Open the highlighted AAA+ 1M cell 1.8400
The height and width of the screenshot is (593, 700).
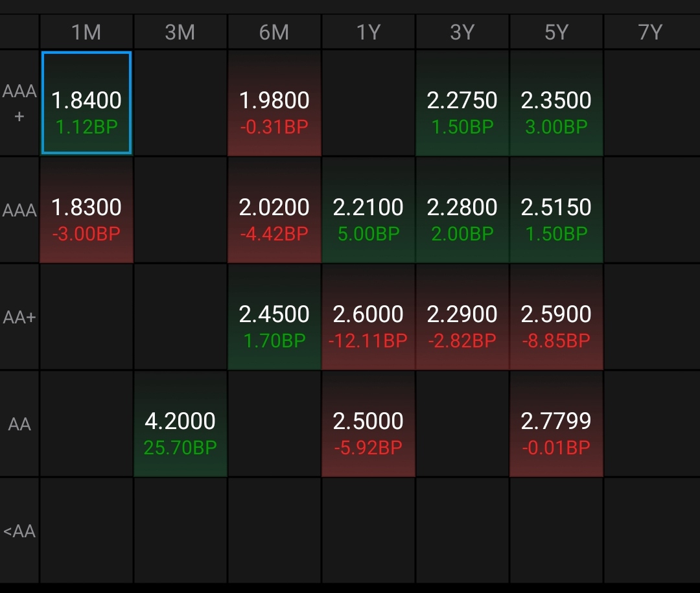coord(86,104)
